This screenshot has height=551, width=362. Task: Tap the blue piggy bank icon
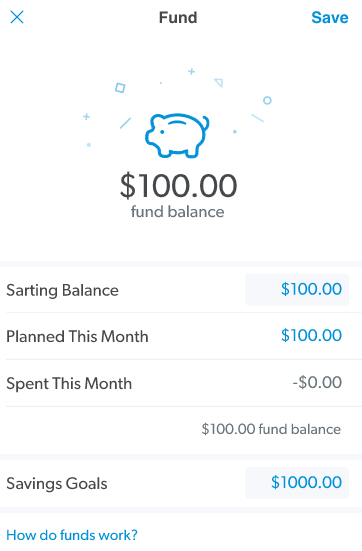click(x=177, y=135)
